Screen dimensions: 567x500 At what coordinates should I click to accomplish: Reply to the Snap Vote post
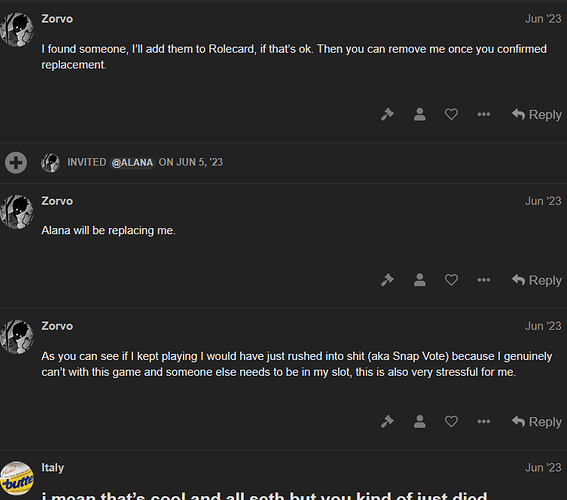point(537,422)
